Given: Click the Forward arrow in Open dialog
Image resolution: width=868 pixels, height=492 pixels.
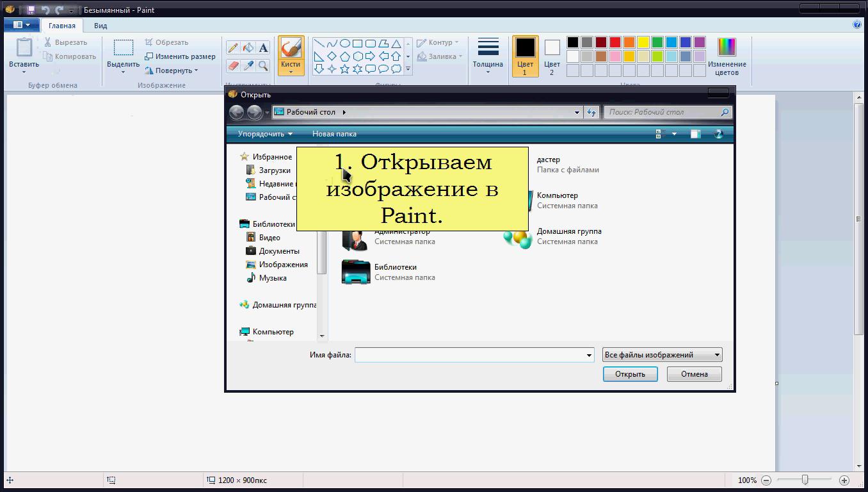Looking at the screenshot, I should [254, 112].
